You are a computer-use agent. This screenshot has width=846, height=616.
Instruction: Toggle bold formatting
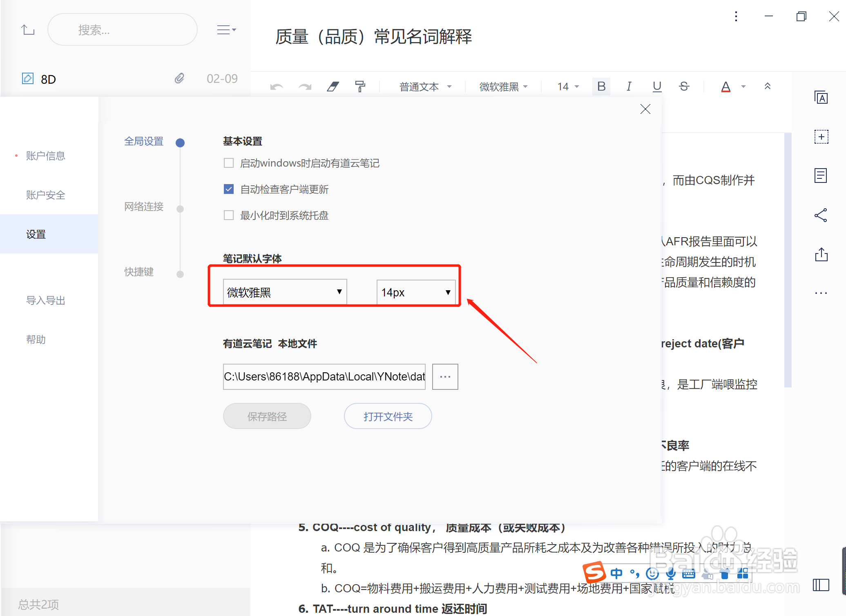coord(601,87)
